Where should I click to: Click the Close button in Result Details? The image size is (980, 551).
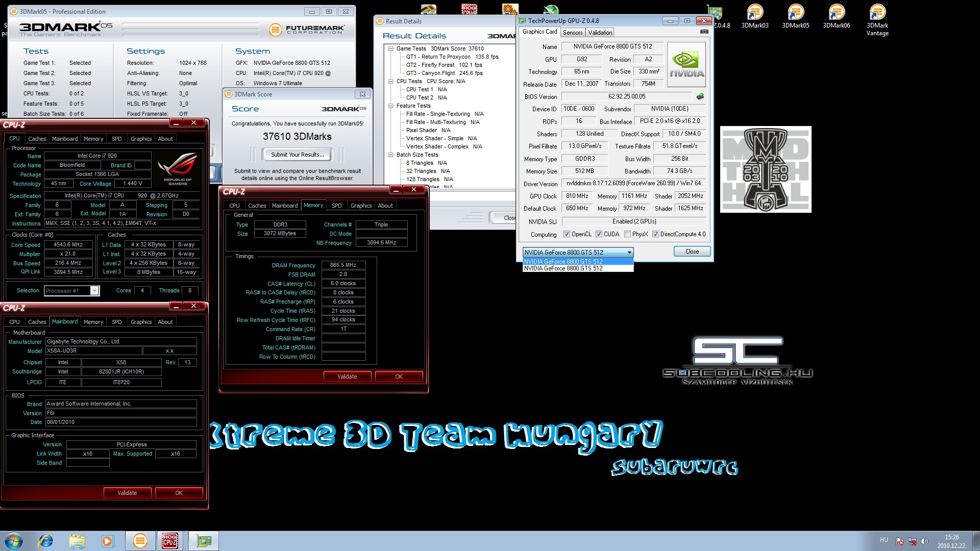point(503,218)
